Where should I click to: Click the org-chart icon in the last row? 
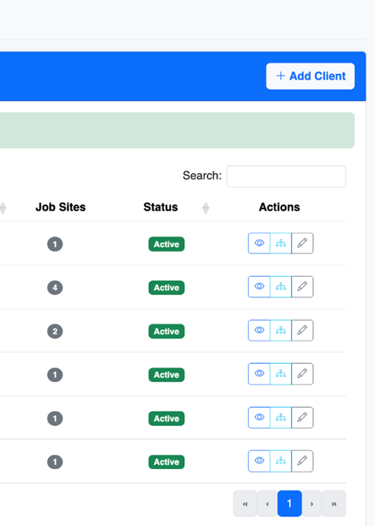(281, 461)
